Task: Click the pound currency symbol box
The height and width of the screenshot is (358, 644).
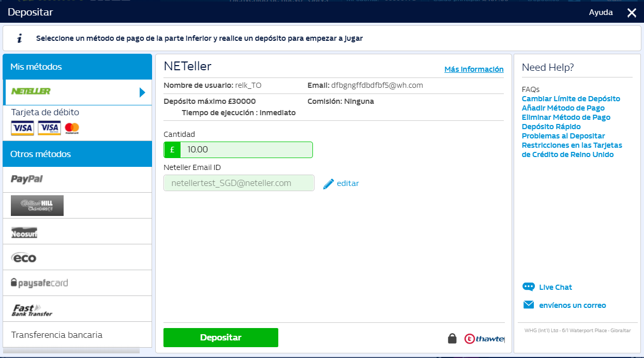Action: click(172, 150)
